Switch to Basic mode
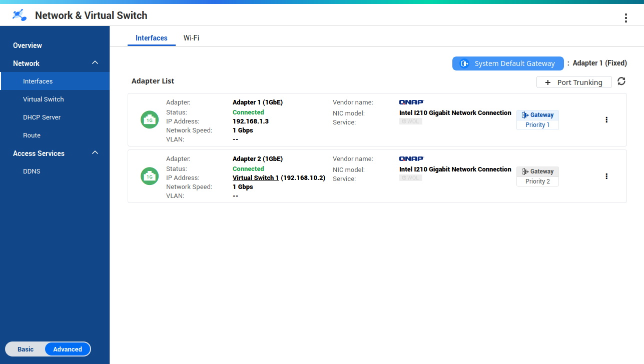Screen dimensions: 644x364 (x=26, y=349)
